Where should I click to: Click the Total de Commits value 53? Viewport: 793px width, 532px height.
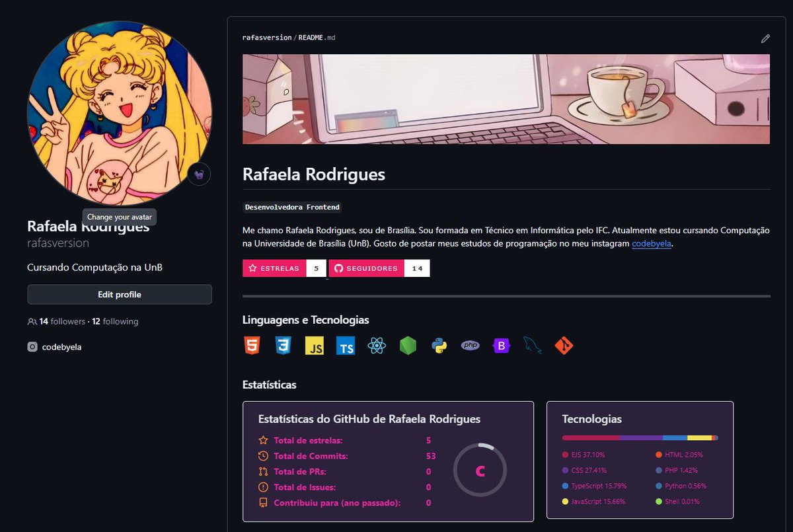(431, 456)
